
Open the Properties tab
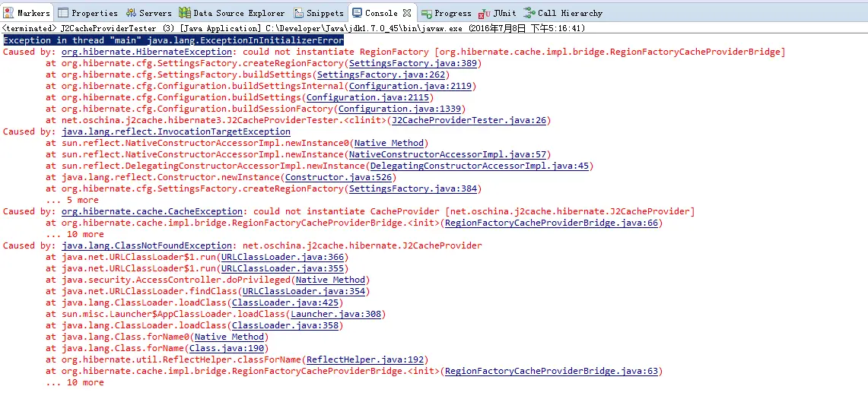click(x=88, y=13)
